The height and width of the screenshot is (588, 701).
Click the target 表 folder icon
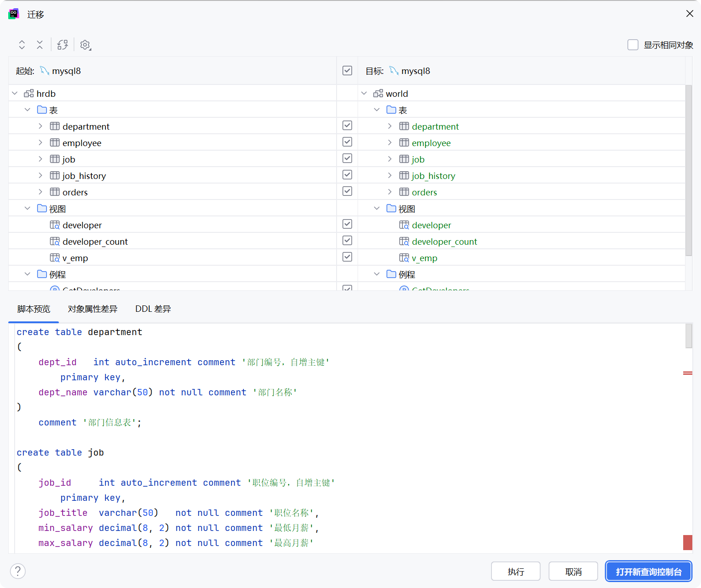pos(391,110)
